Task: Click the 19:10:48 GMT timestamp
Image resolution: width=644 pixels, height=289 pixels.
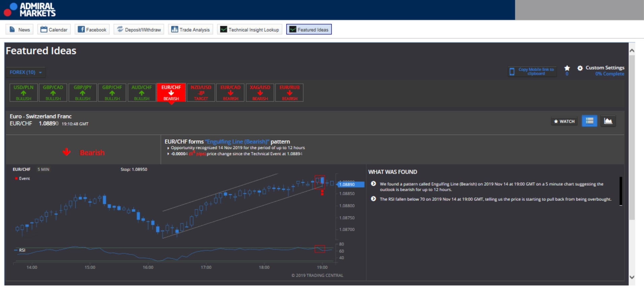Action: tap(75, 124)
